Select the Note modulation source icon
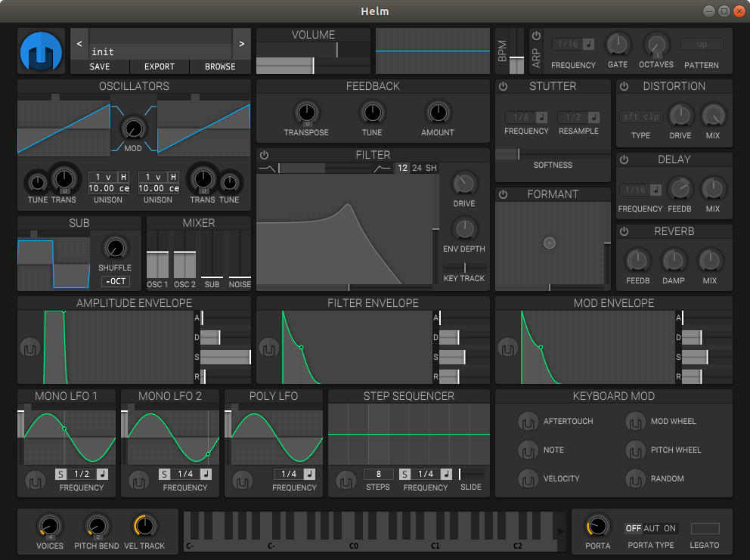750x560 pixels. [528, 450]
